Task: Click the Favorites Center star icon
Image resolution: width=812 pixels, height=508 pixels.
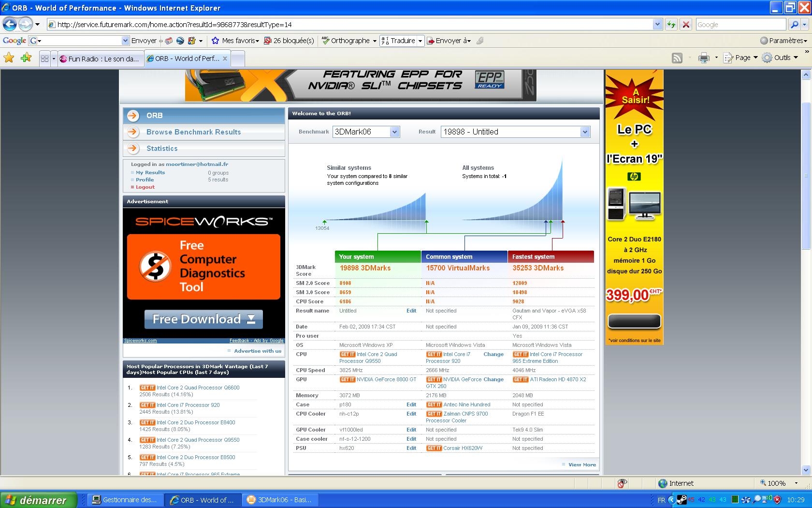Action: 9,58
